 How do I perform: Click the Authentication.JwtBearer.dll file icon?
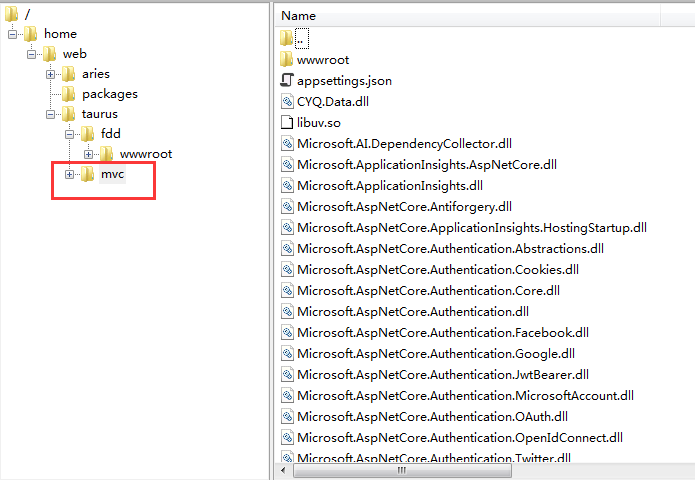(x=287, y=375)
